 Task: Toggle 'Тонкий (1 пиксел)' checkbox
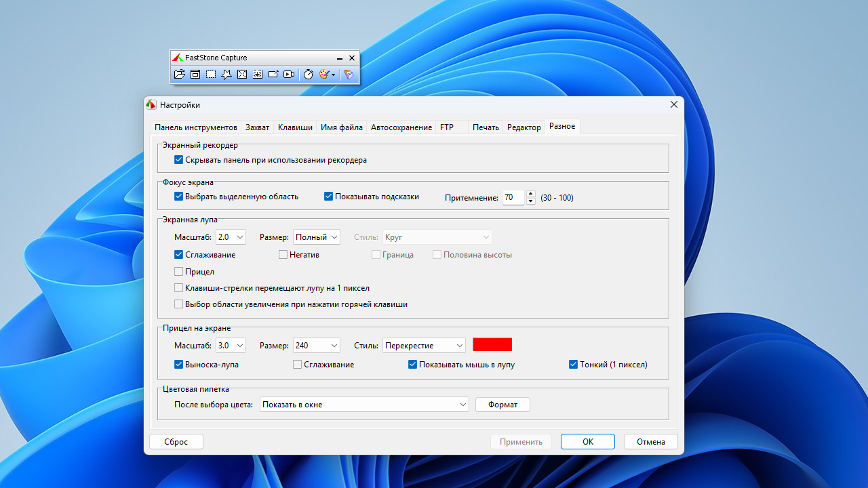click(574, 365)
